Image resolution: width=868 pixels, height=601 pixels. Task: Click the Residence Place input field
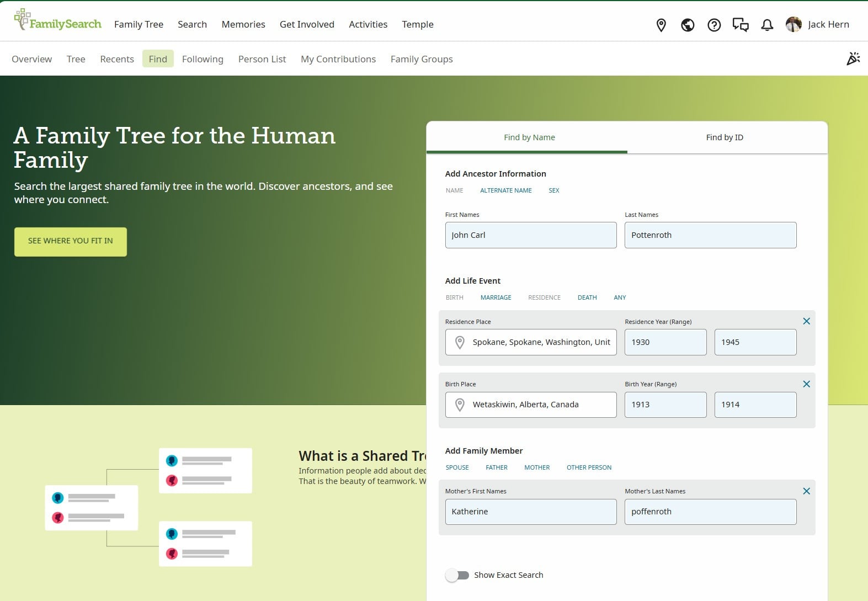coord(531,342)
